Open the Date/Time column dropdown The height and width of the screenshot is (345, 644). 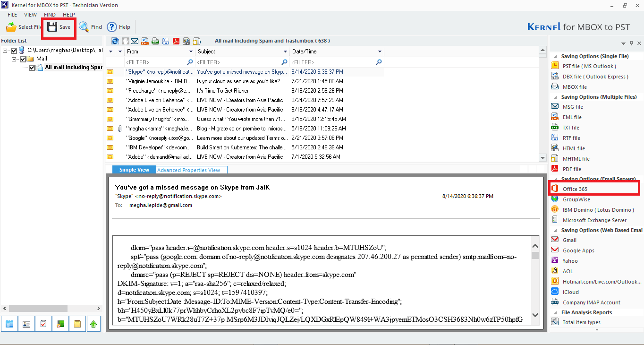380,52
